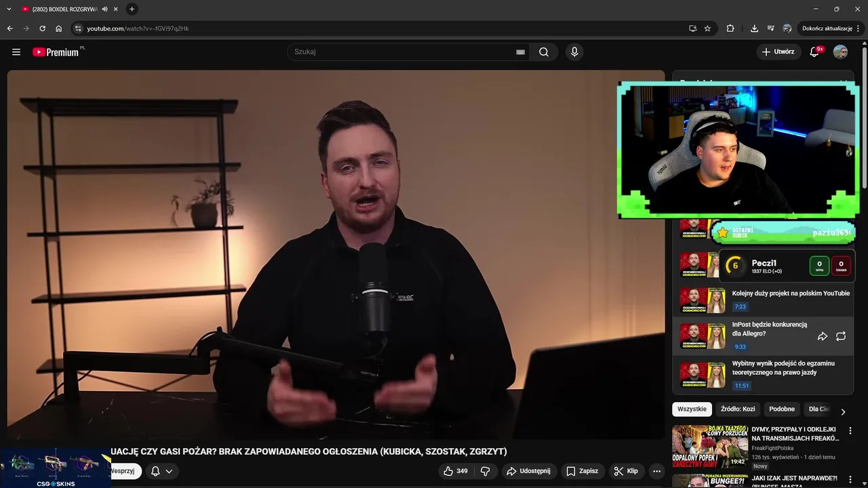Image resolution: width=868 pixels, height=488 pixels.
Task: Open the tab search dropdown chevron
Action: pyautogui.click(x=9, y=9)
